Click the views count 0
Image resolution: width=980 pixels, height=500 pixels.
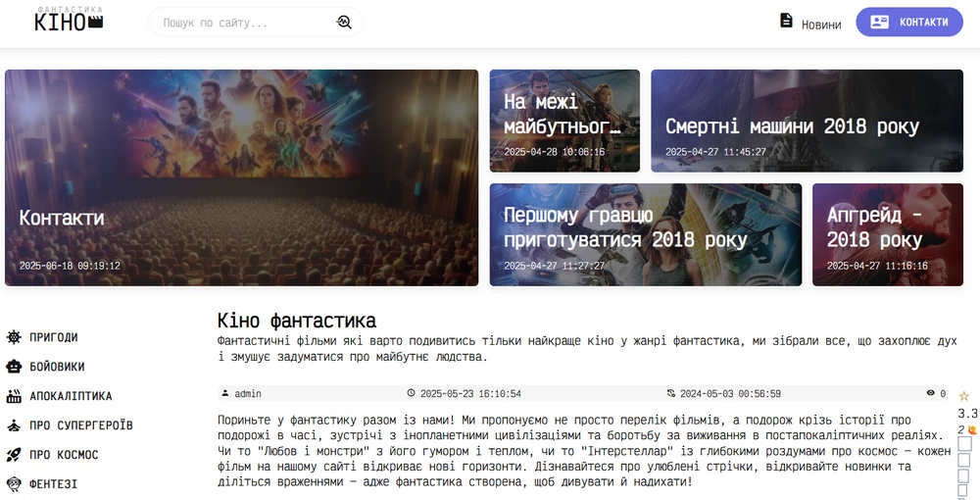click(x=943, y=394)
